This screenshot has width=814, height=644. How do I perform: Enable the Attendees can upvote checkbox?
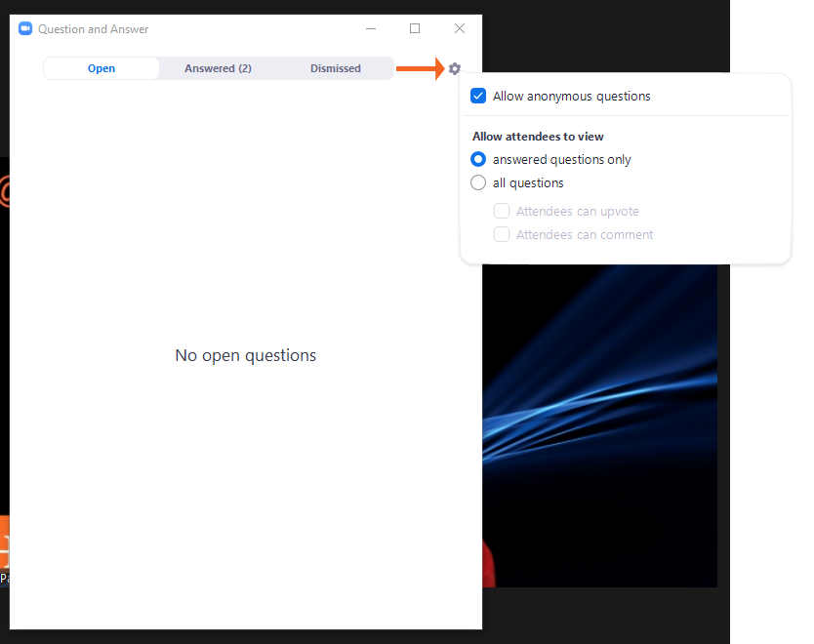point(502,211)
